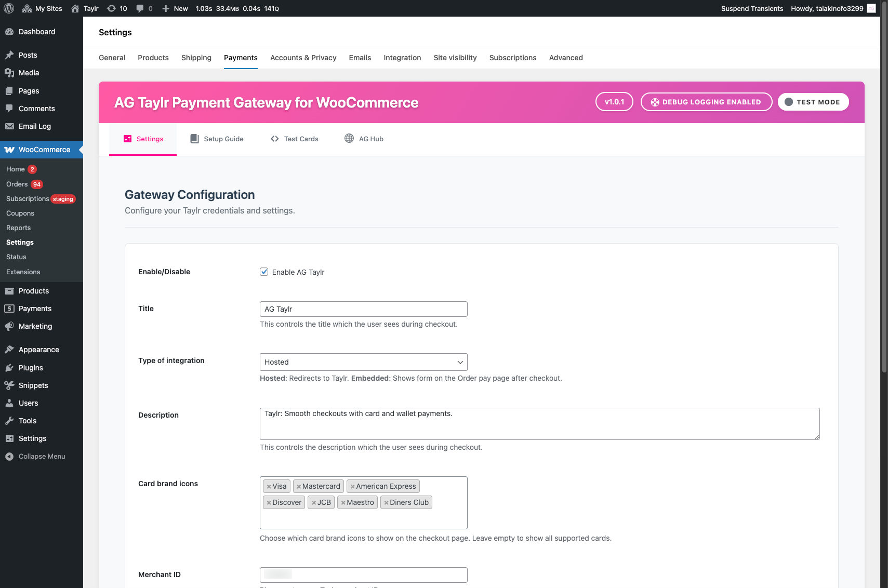
Task: Click the Users person icon
Action: [x=9, y=403]
